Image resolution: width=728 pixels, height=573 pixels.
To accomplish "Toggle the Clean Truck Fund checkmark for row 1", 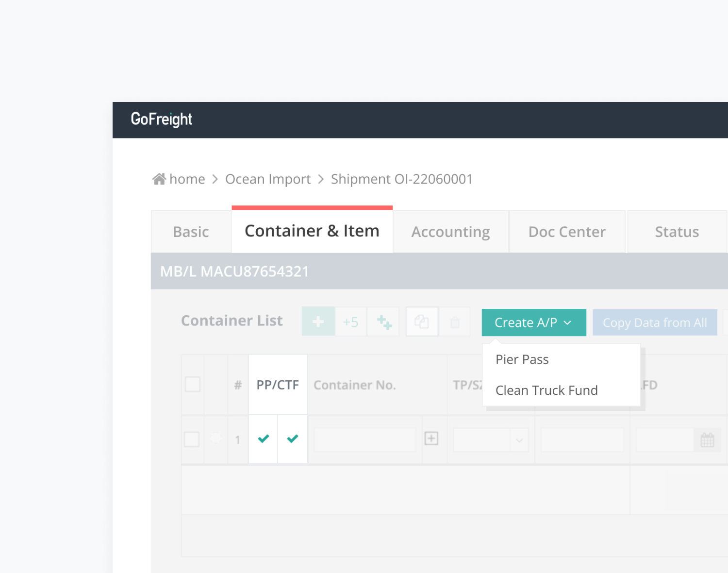I will tap(293, 439).
